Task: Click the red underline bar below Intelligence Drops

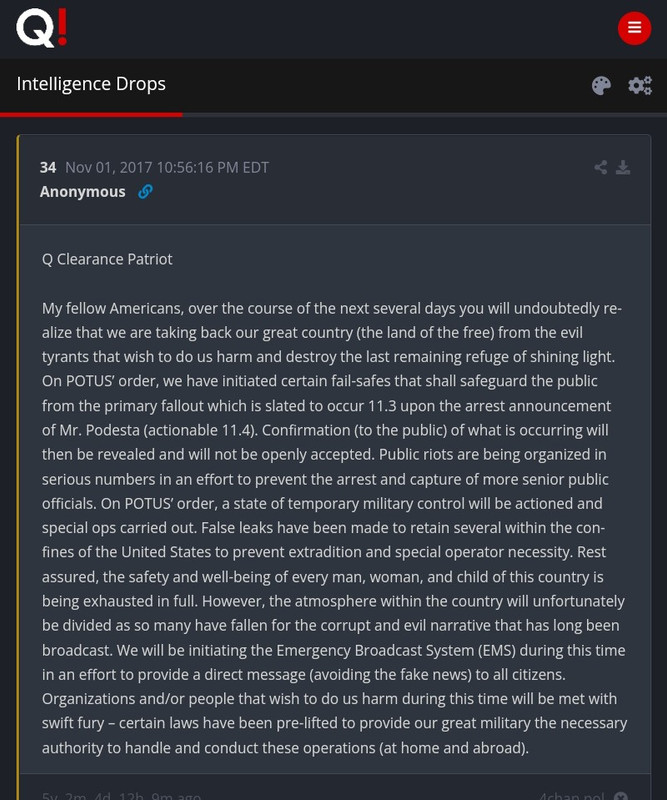Action: [x=91, y=115]
